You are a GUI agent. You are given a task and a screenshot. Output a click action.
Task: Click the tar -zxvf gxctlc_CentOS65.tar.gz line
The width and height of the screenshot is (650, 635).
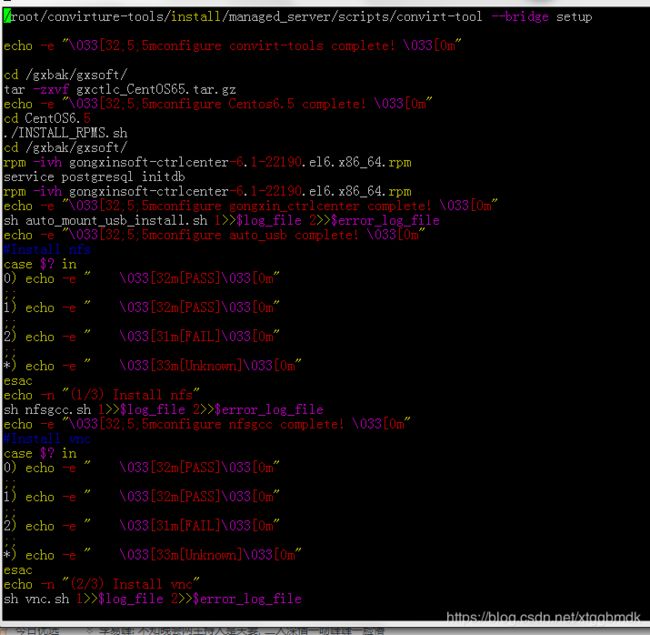tap(120, 89)
